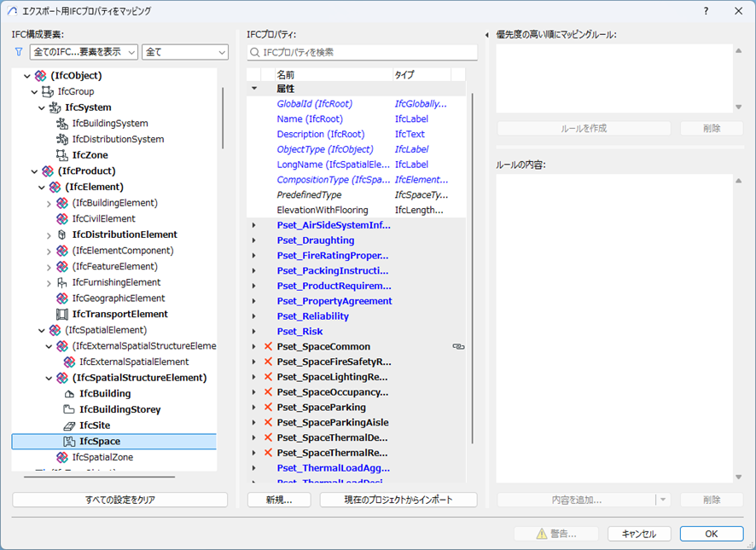Click the IfcSite icon
The width and height of the screenshot is (756, 550).
(x=69, y=426)
